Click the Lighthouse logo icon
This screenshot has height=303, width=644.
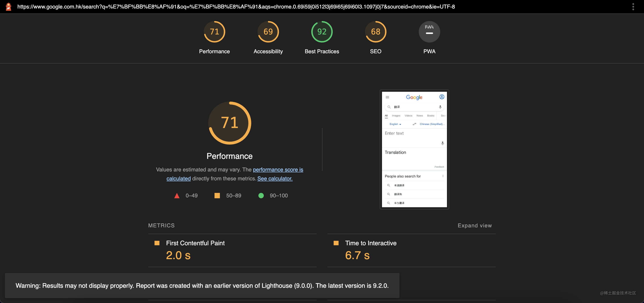[x=9, y=7]
